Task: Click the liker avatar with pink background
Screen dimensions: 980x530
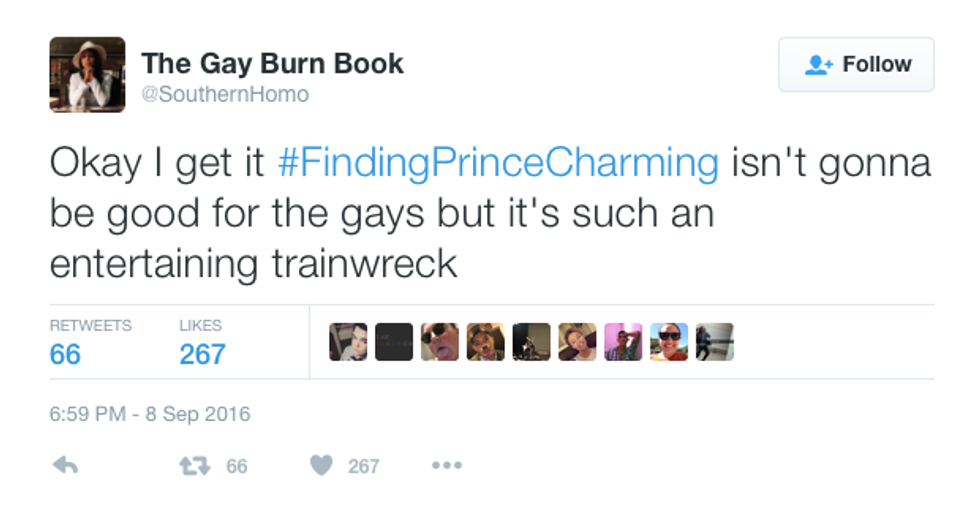Action: 623,342
